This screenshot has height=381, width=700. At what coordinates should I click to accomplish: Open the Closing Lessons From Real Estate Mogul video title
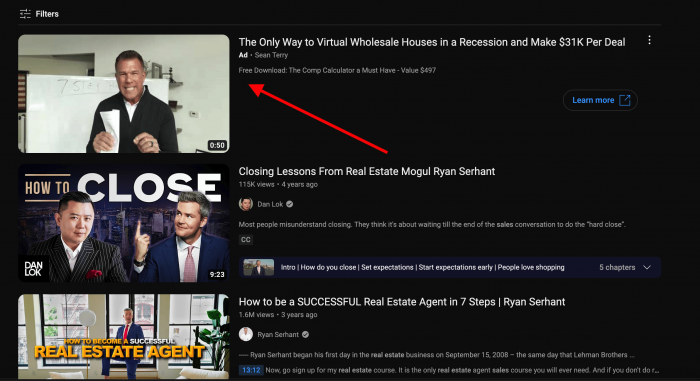(367, 172)
